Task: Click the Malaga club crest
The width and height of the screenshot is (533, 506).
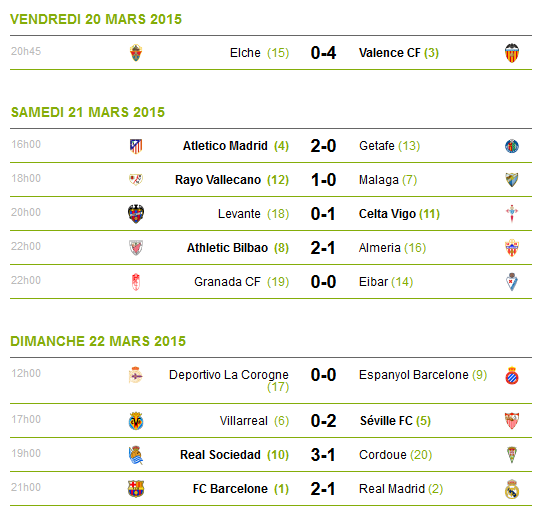Action: click(x=512, y=180)
